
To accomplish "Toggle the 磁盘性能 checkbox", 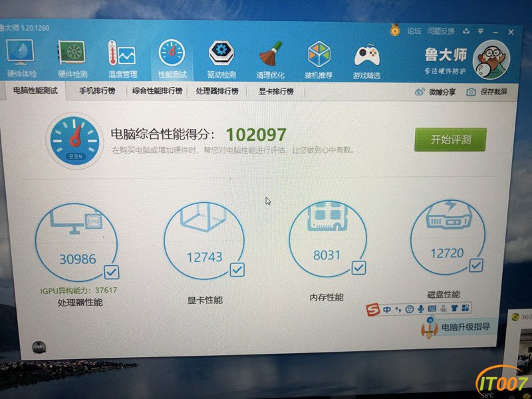I will pos(476,265).
